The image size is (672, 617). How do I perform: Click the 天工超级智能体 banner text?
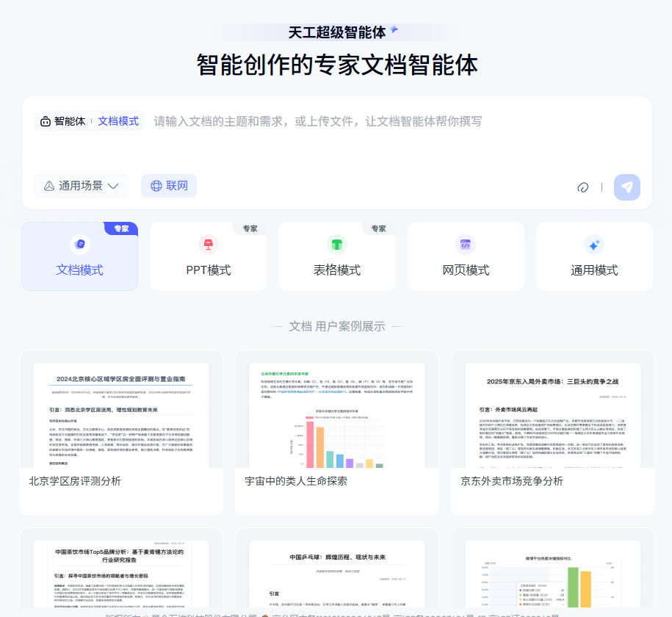tap(337, 32)
